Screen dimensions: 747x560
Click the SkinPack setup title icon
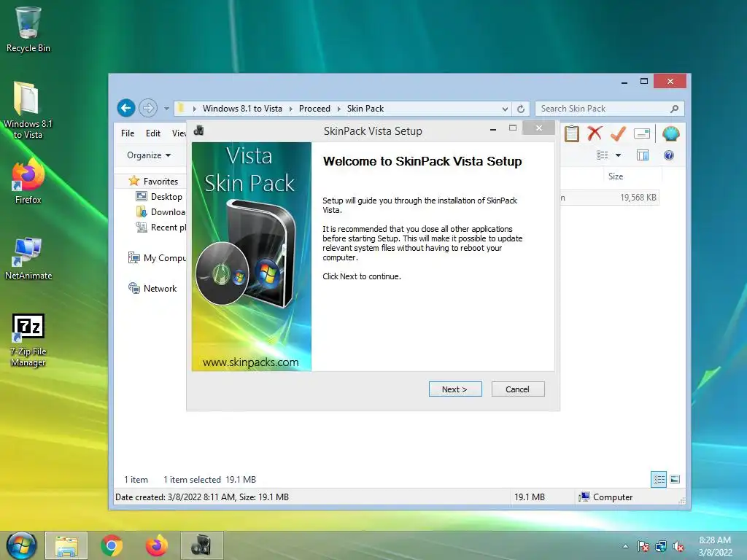click(x=199, y=131)
